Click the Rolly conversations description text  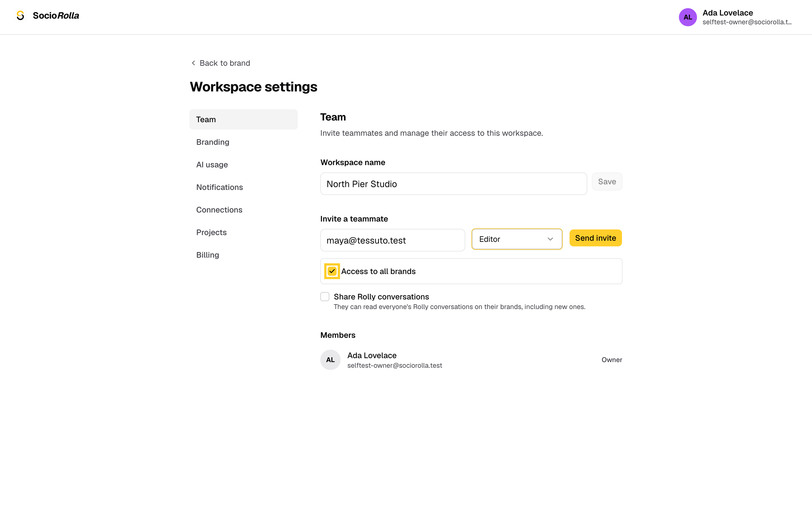pyautogui.click(x=459, y=307)
